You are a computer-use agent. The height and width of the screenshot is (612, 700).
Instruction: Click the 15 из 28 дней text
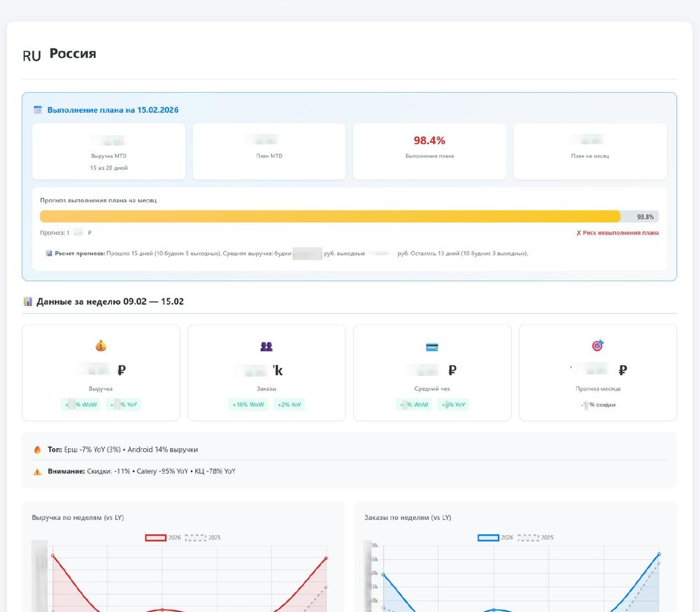(x=108, y=168)
